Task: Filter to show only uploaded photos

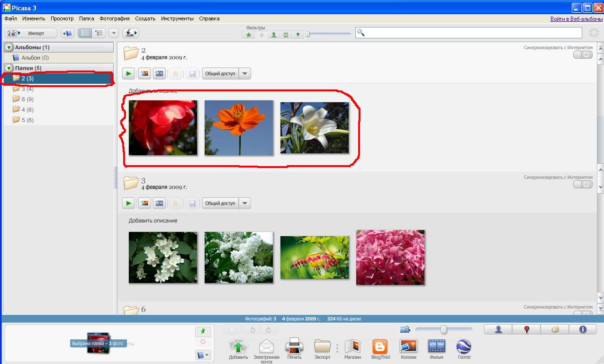Action: point(261,35)
